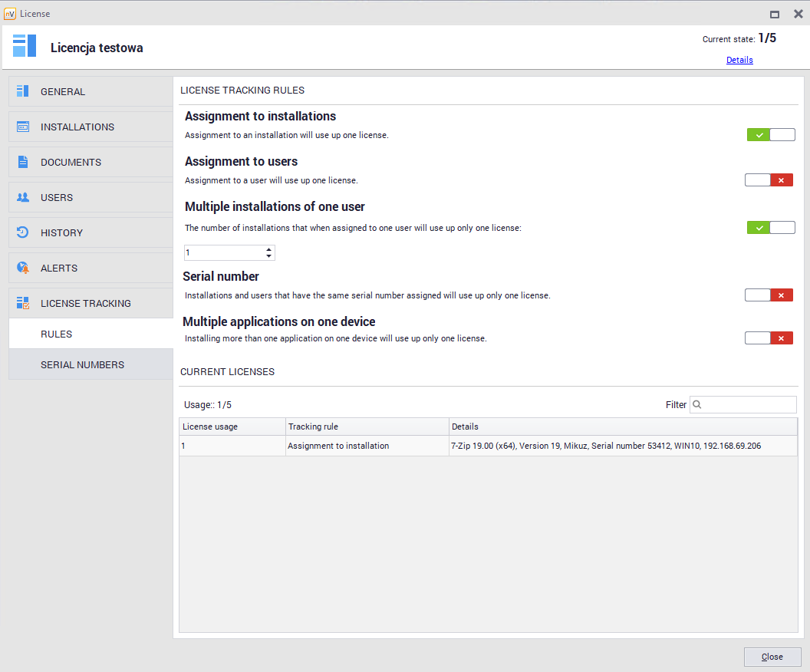Click the license header icon
The width and height of the screenshot is (810, 672).
pos(25,46)
